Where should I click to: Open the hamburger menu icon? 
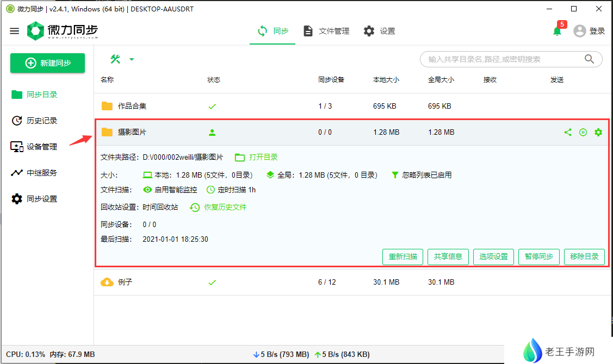coord(15,31)
